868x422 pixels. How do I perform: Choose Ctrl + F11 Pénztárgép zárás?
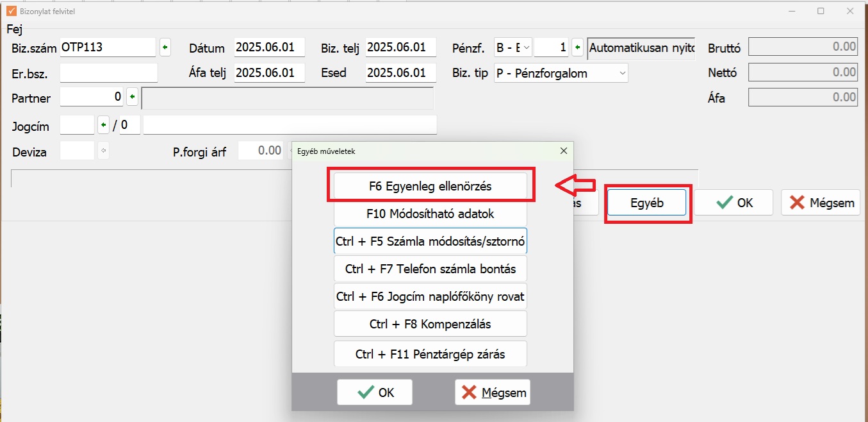pyautogui.click(x=430, y=354)
